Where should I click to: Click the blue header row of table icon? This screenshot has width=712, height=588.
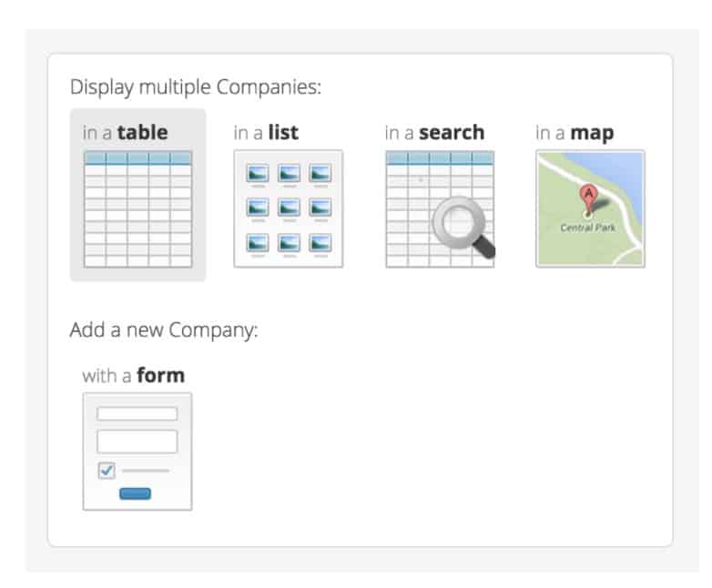tap(137, 157)
